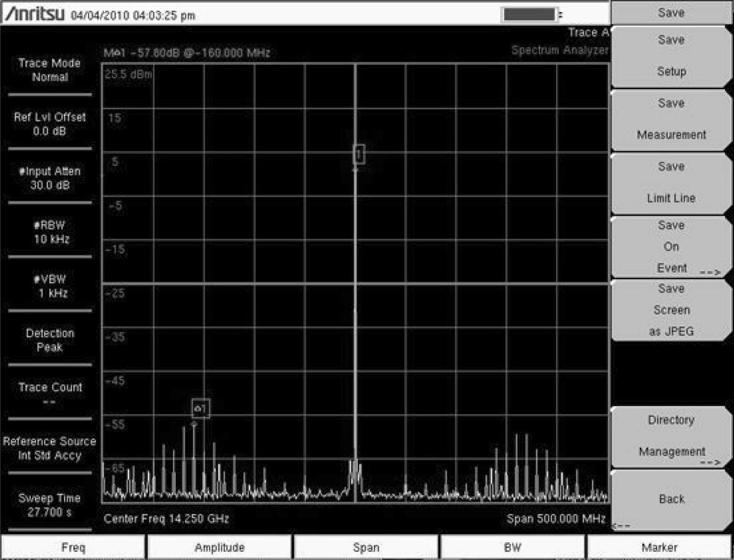
Task: Click the Anritsu logo
Action: 34,14
